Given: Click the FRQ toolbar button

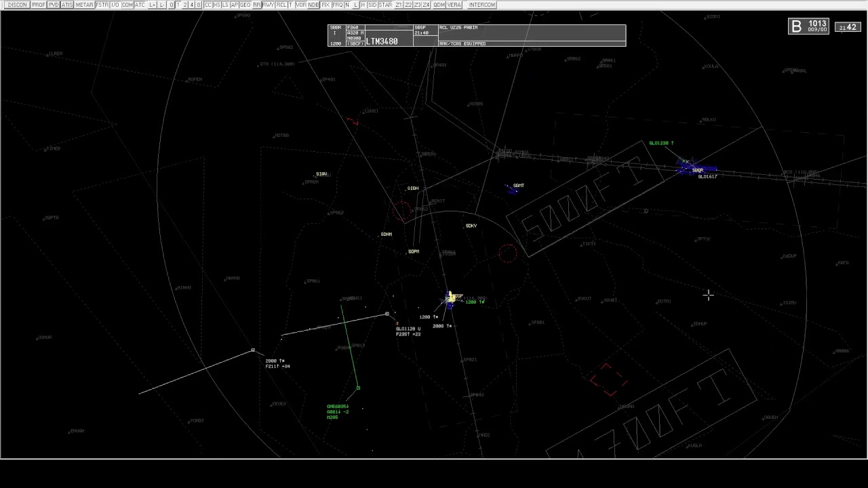Looking at the screenshot, I should (338, 5).
